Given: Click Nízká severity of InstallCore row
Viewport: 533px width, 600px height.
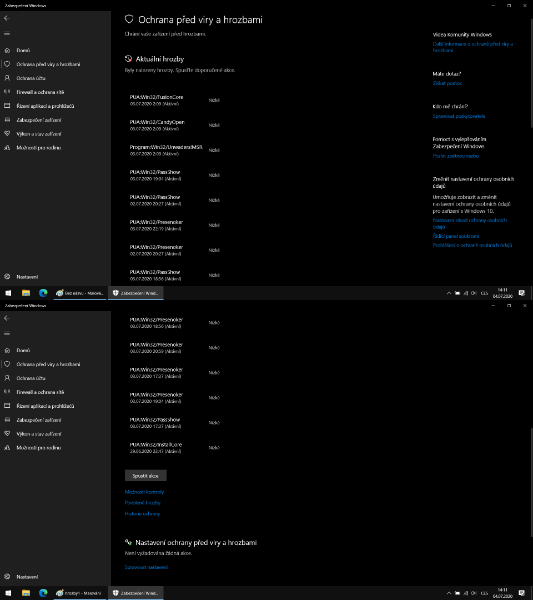Looking at the screenshot, I should 214,447.
